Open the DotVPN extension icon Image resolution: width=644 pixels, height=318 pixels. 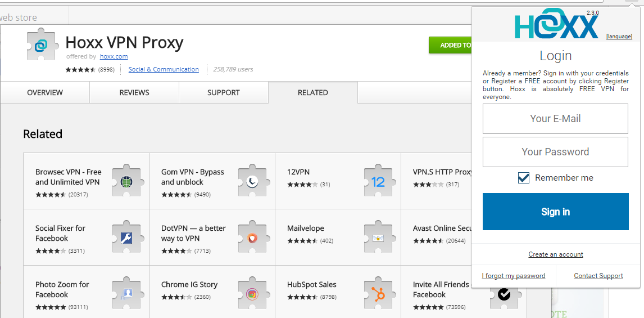point(252,238)
